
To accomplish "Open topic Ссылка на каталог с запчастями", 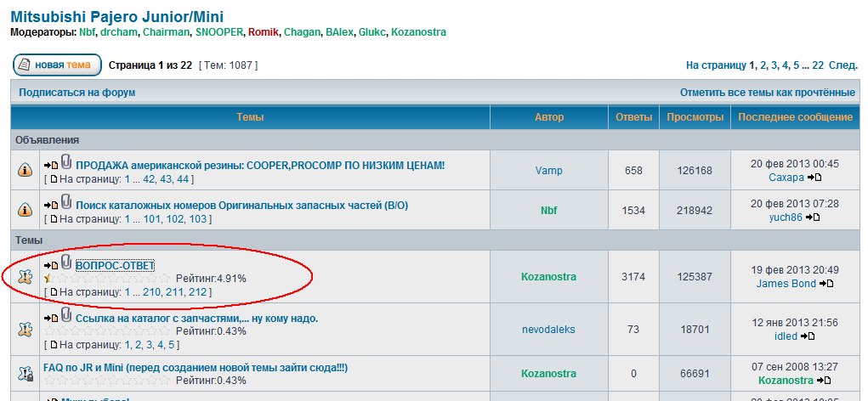I will pos(196,319).
